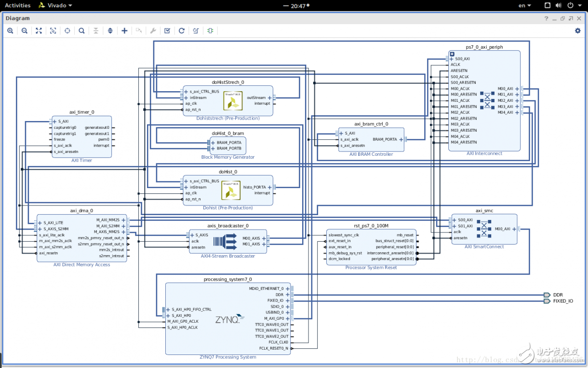Select the 'AXI SmartConnect' label
The height and width of the screenshot is (368, 588).
point(484,246)
